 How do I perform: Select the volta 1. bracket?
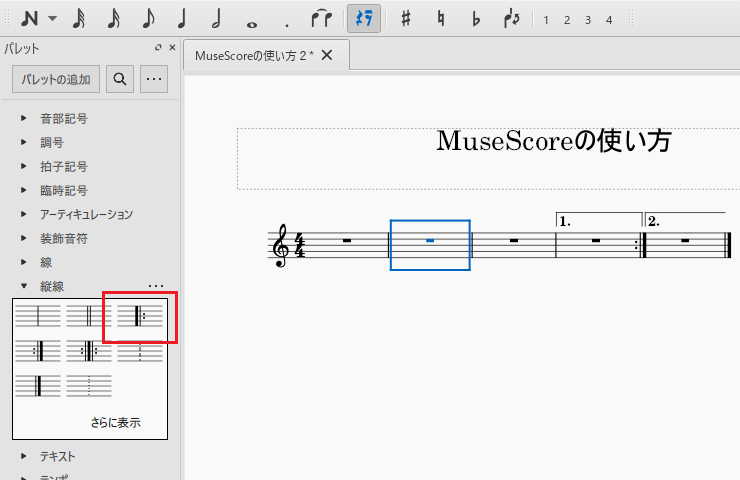coord(599,219)
